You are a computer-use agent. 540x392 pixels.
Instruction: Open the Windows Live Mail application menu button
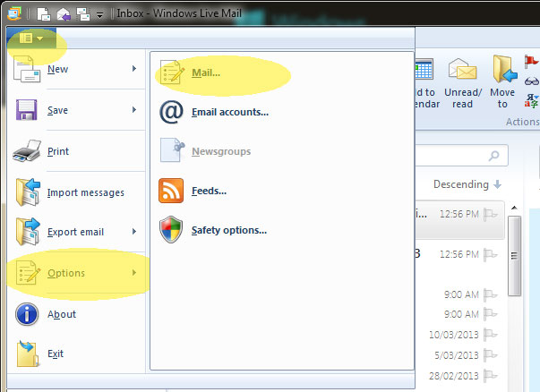coord(31,38)
